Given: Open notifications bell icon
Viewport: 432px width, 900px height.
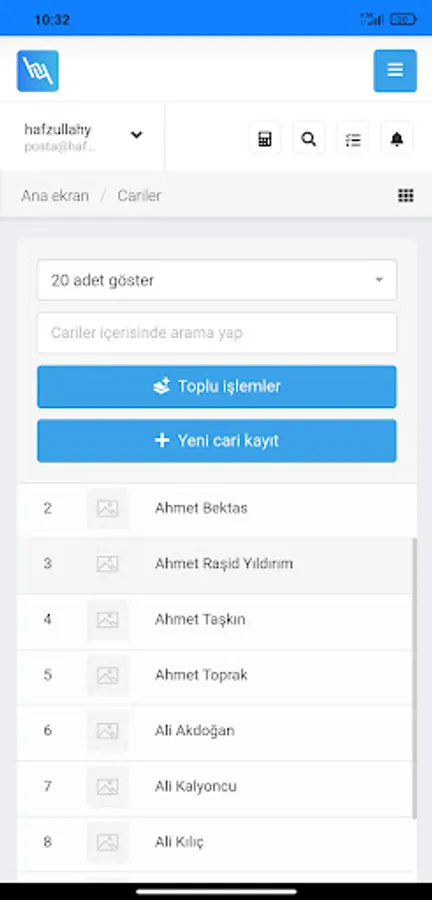Looking at the screenshot, I should tap(397, 138).
